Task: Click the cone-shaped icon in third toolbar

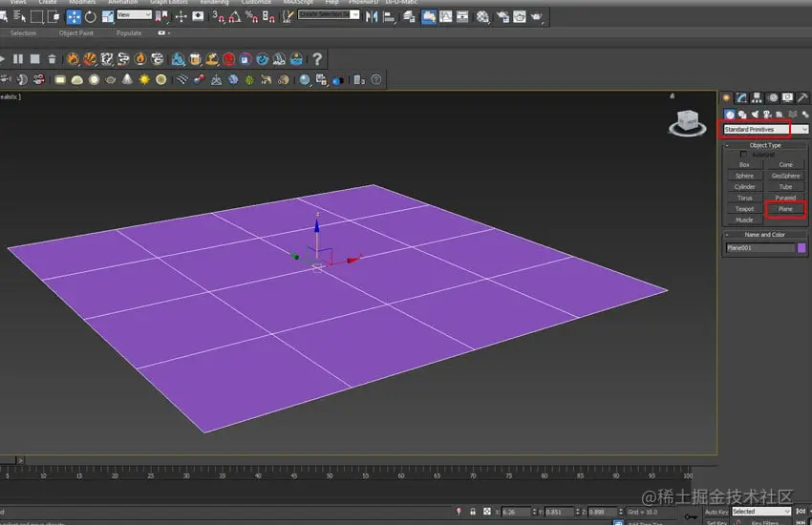Action: click(x=127, y=79)
